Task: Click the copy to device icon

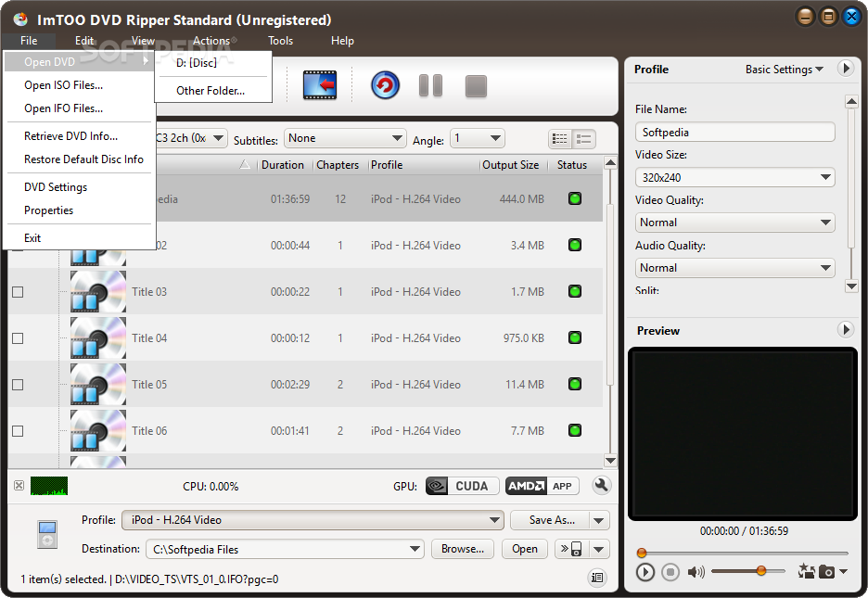Action: click(571, 549)
